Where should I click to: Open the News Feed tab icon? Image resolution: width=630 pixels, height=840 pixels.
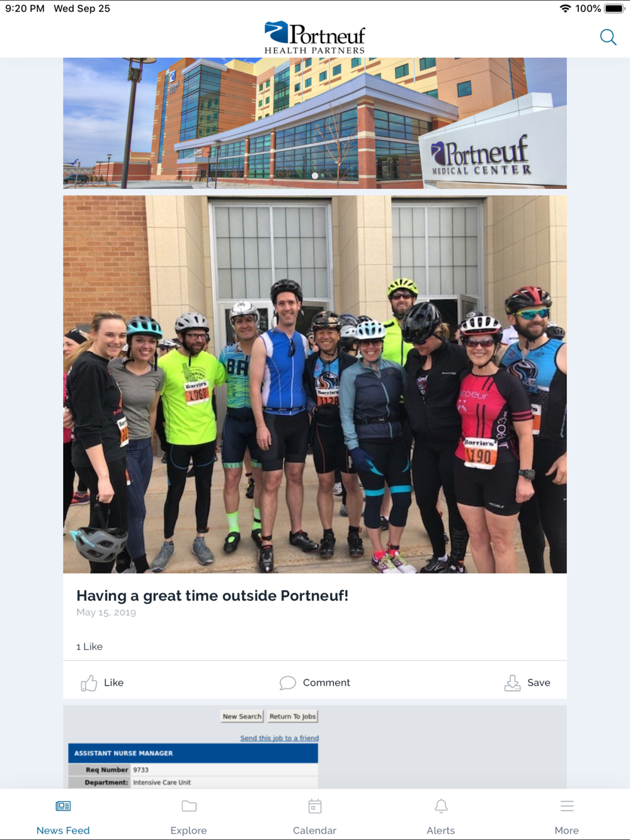(x=63, y=806)
